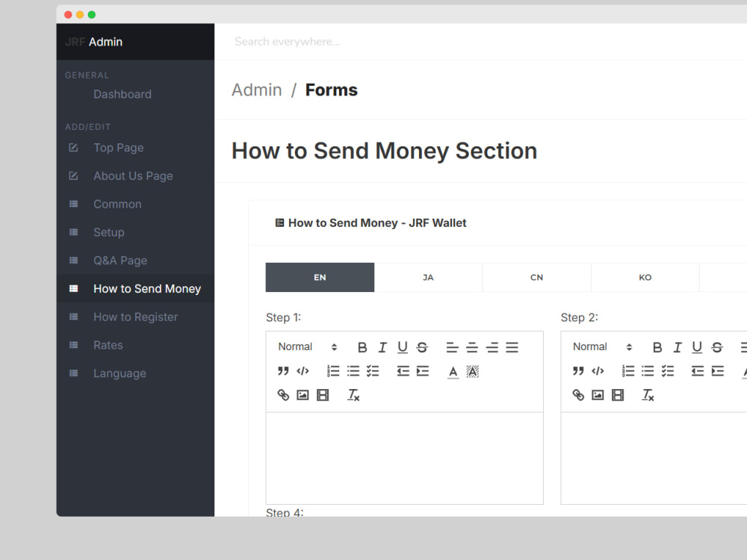Go to Setup in the sidebar

tap(135, 232)
